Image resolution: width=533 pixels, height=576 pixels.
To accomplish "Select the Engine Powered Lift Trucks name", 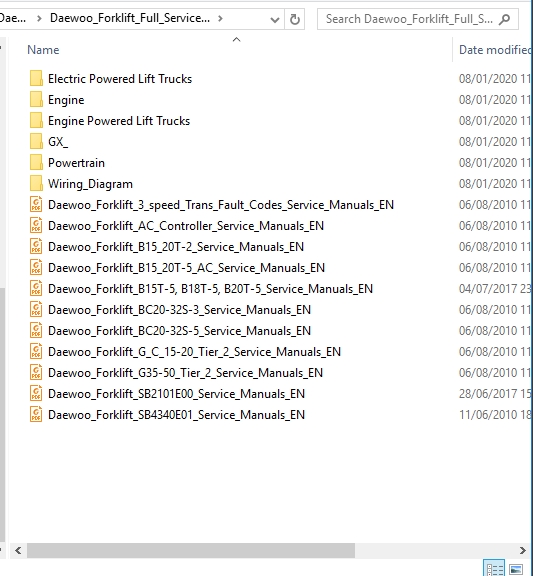I will [x=119, y=120].
